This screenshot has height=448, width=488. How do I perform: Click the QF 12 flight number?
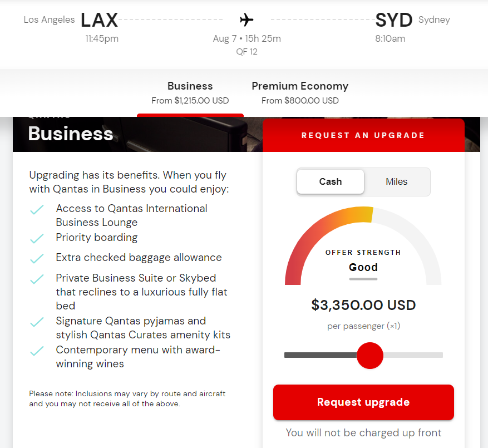point(247,51)
